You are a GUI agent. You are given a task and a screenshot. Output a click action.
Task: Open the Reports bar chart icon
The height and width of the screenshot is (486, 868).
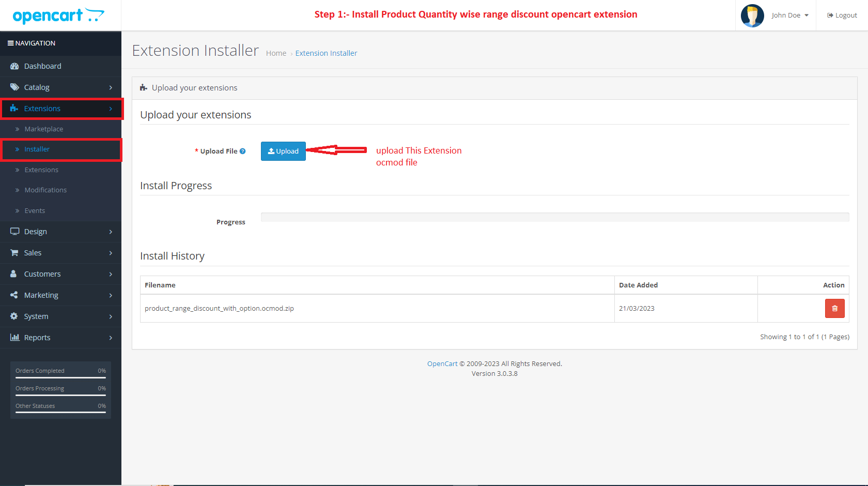click(14, 338)
